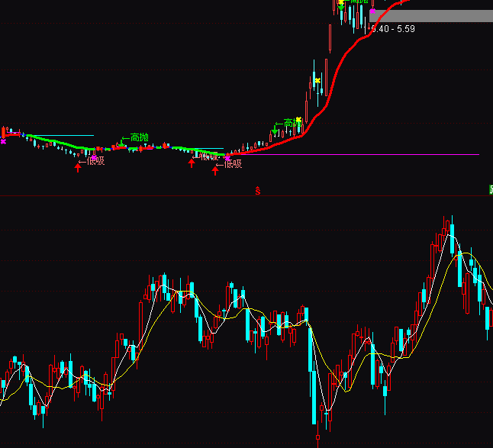Click the magenta cross marker at the far-left candle

click(x=3, y=141)
